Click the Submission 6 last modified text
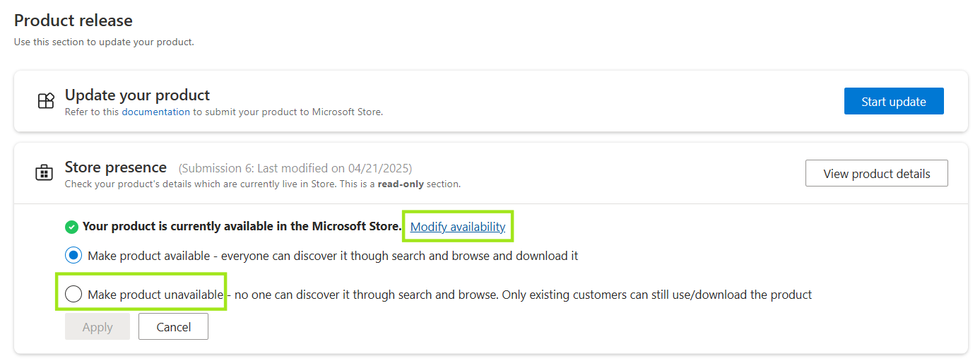 point(295,168)
